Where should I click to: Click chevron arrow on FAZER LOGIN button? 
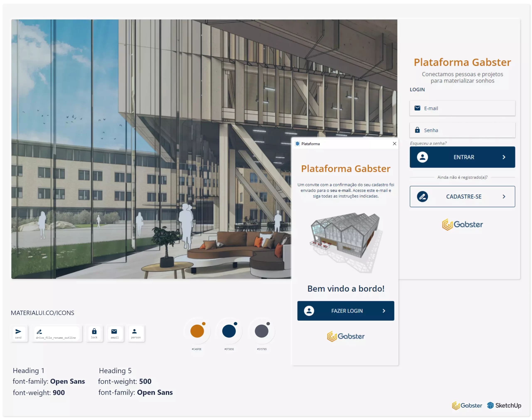384,311
